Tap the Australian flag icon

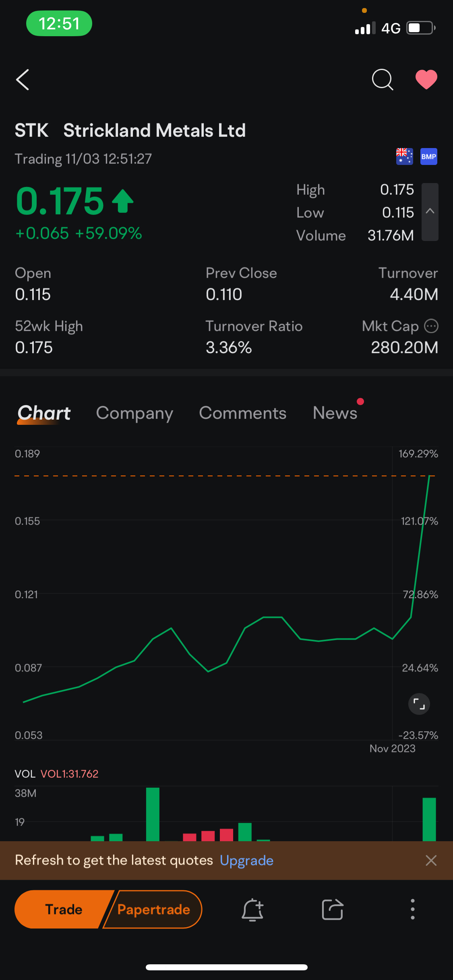coord(404,156)
